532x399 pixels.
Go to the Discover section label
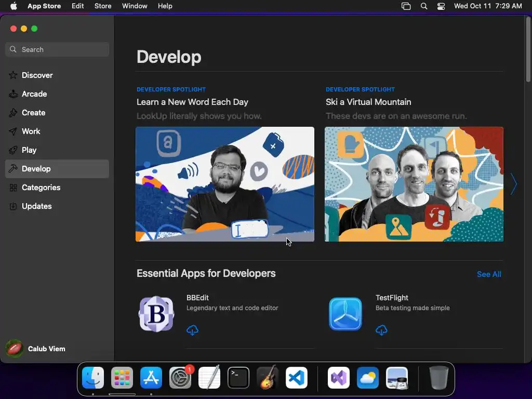(37, 75)
